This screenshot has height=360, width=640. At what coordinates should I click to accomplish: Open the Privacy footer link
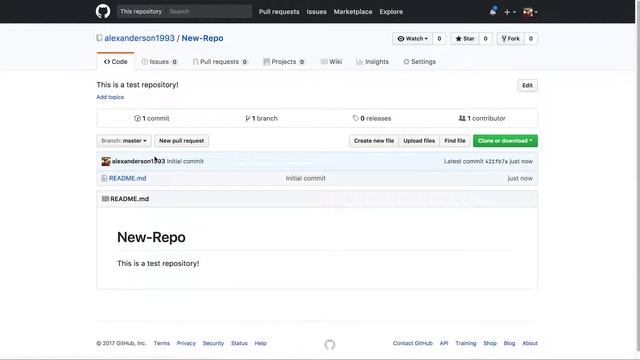coord(186,343)
